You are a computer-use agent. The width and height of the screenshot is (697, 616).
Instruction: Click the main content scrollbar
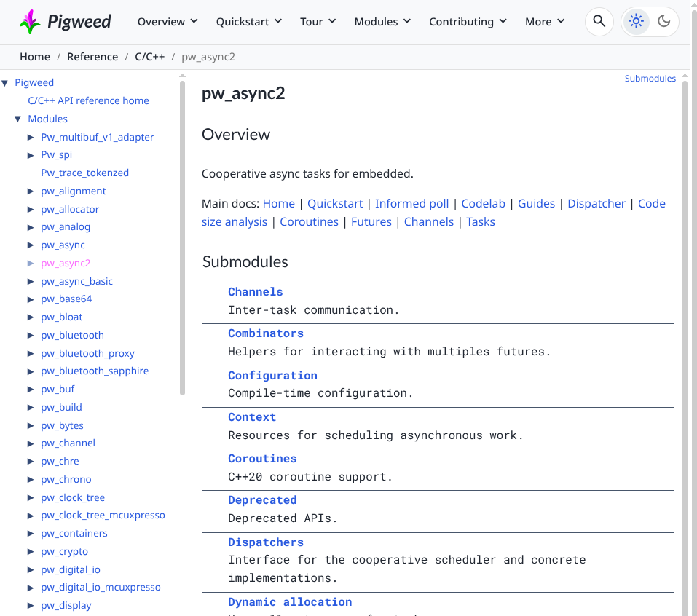(685, 347)
